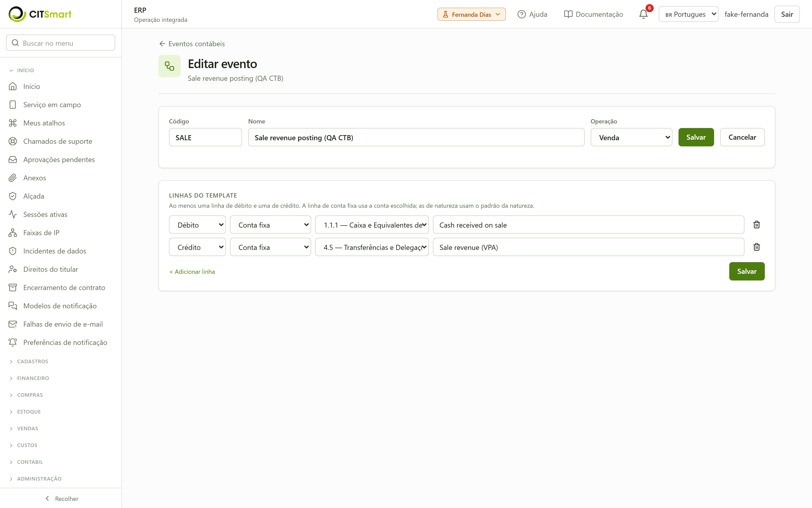
Task: Click the Ajuda help icon
Action: click(521, 14)
